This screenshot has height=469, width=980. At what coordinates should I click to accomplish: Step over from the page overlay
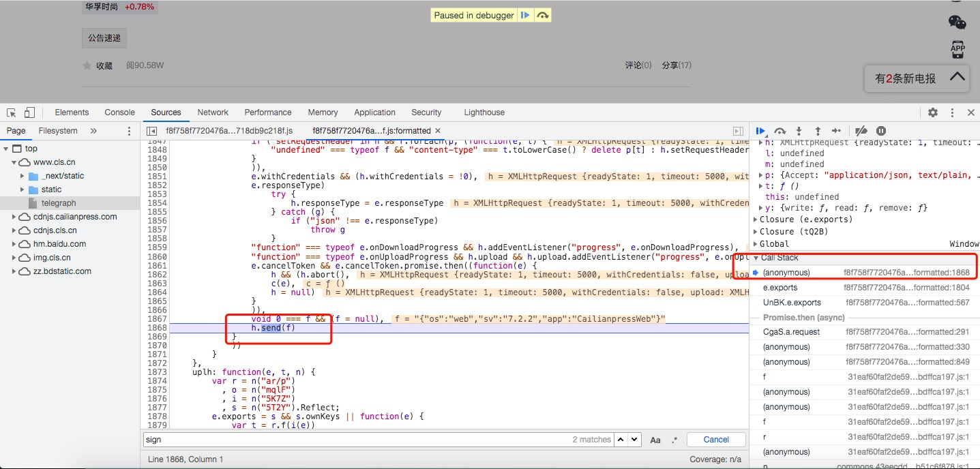pyautogui.click(x=543, y=15)
